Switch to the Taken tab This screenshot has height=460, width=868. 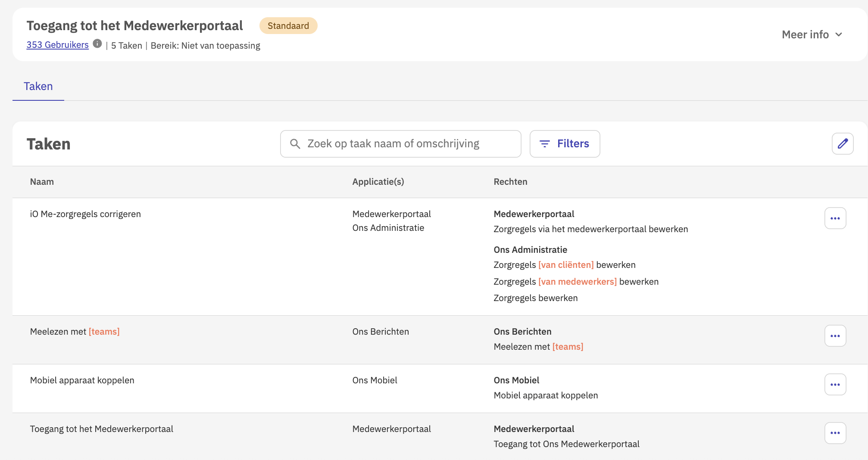click(x=38, y=87)
